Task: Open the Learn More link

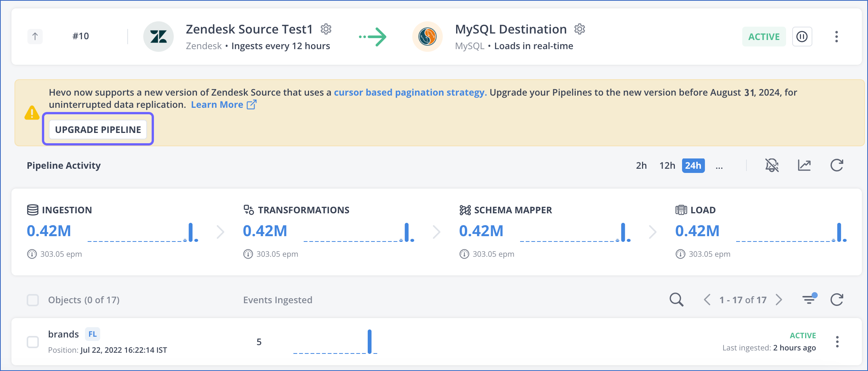Action: click(x=224, y=104)
